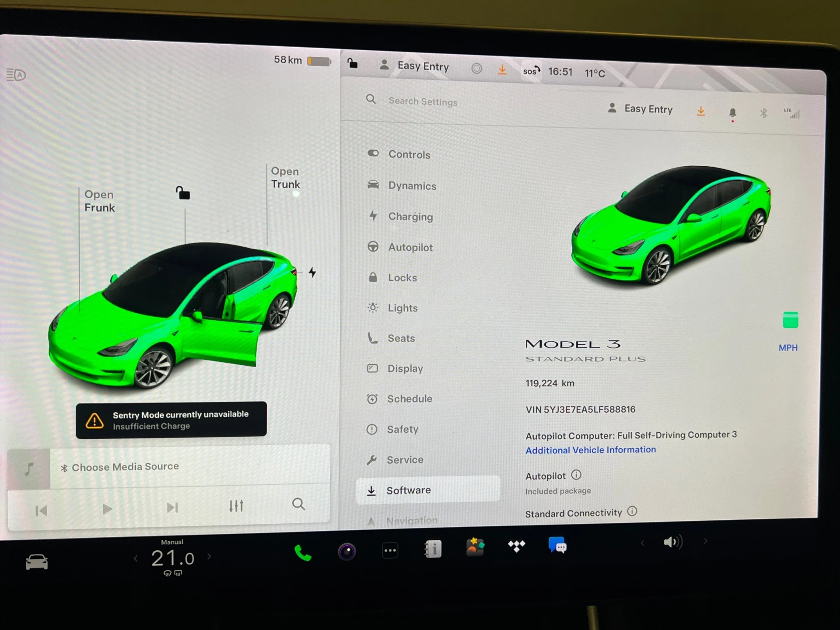This screenshot has height=630, width=840.
Task: Tap the orange download icon in status bar
Action: [502, 70]
